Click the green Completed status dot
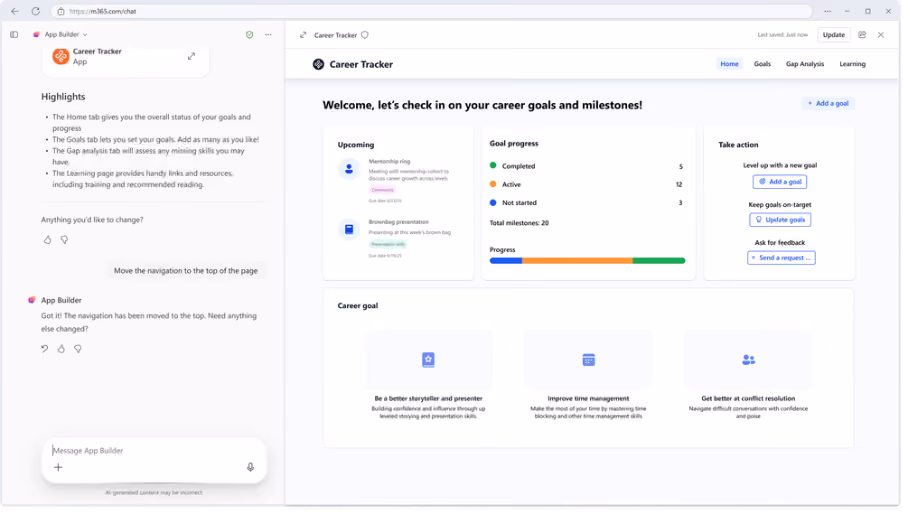903x513 pixels. [493, 166]
